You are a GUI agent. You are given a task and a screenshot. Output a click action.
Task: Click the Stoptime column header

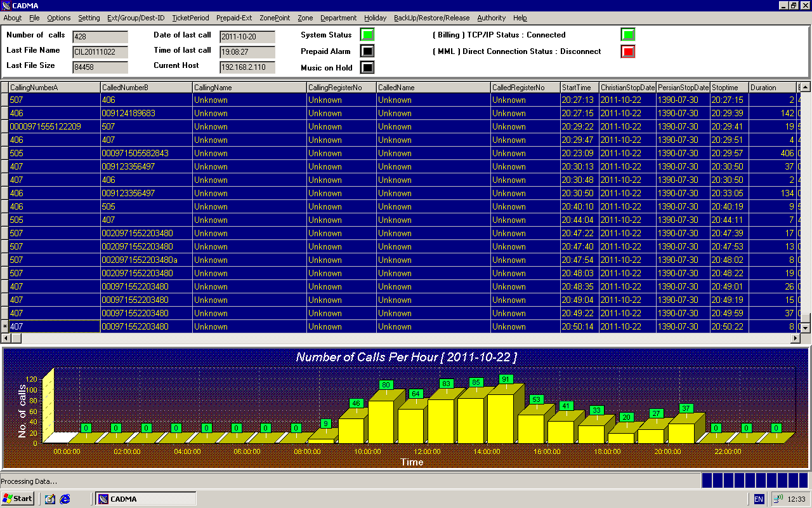point(730,88)
